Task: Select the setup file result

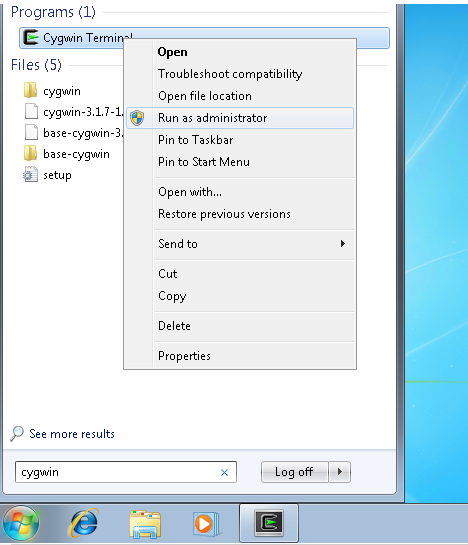Action: [57, 175]
